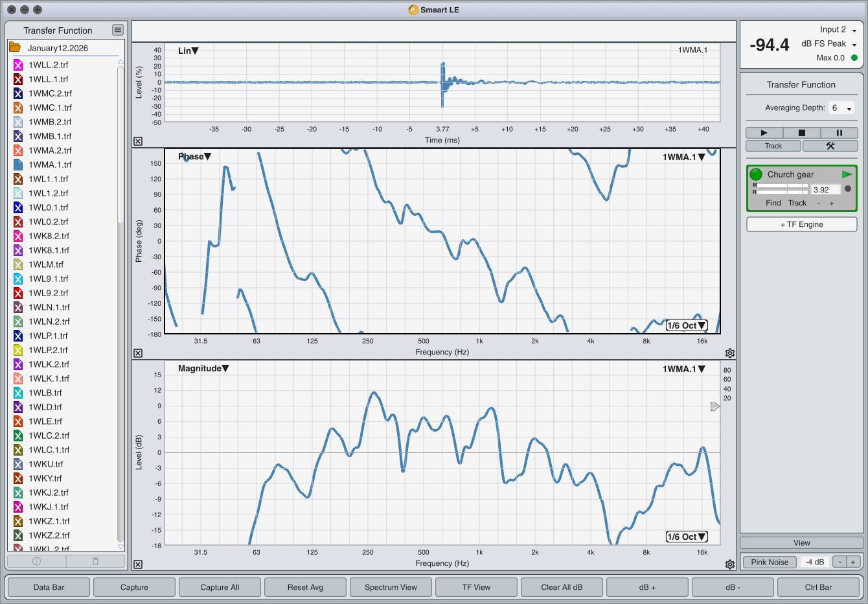Toggle the green Church gear engine indicator
Image resolution: width=868 pixels, height=604 pixels.
[756, 174]
